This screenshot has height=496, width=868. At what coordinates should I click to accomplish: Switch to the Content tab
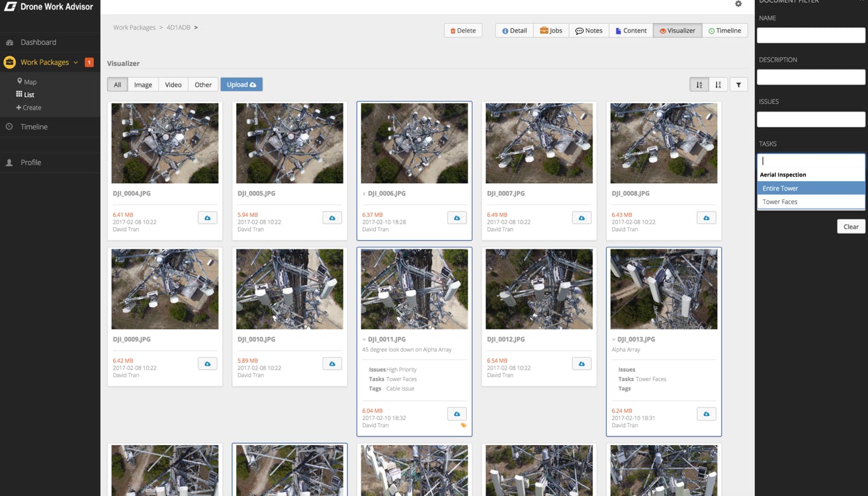(630, 30)
